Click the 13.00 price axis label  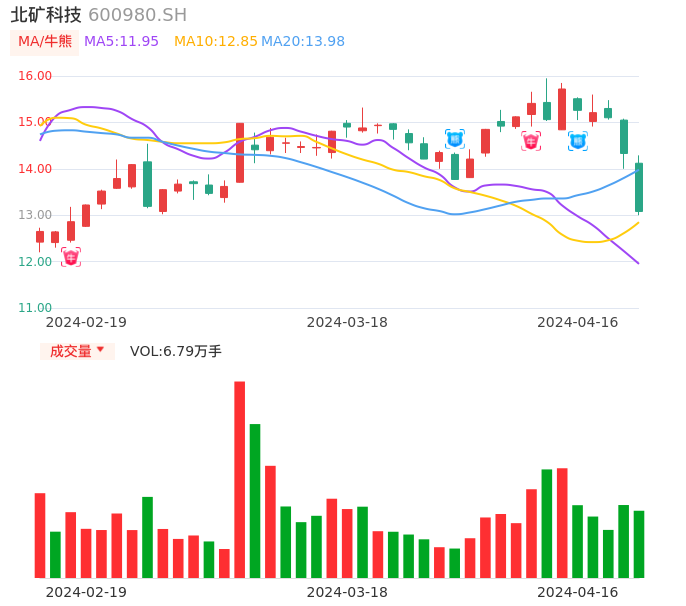35,215
